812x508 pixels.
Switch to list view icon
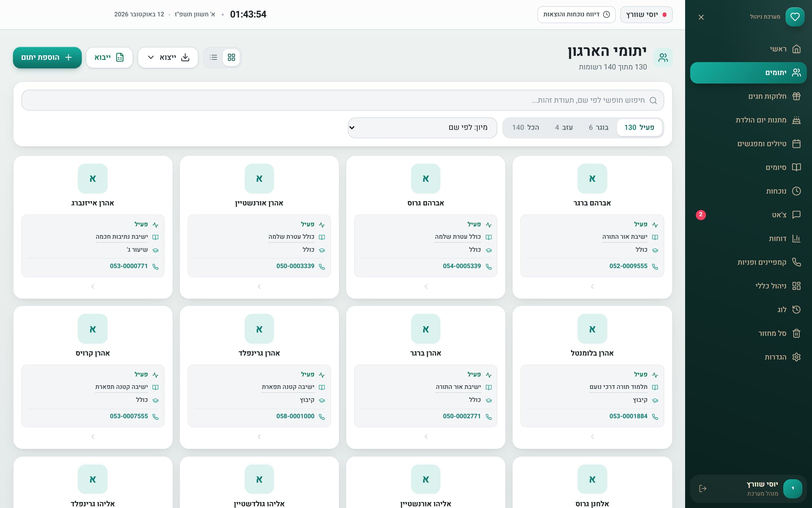tap(213, 58)
